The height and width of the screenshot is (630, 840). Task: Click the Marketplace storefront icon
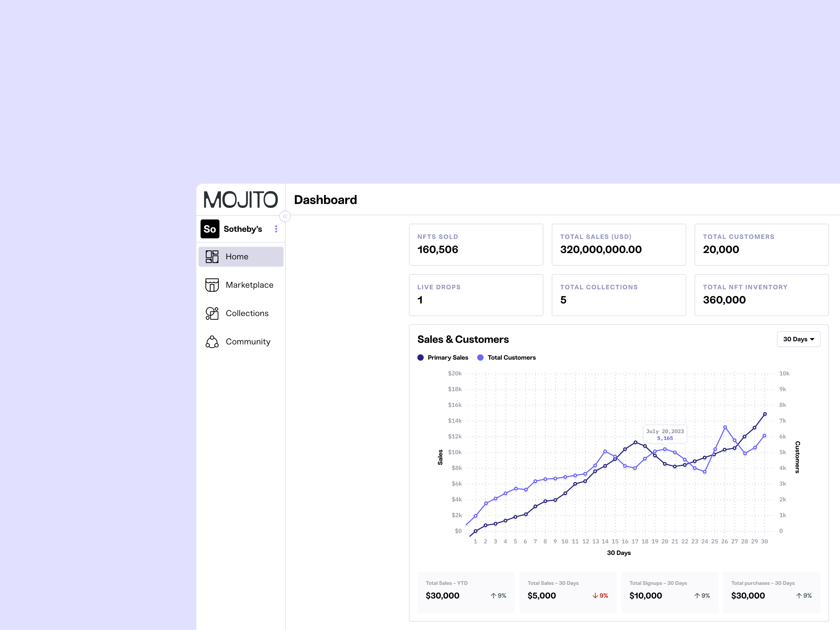coord(212,285)
